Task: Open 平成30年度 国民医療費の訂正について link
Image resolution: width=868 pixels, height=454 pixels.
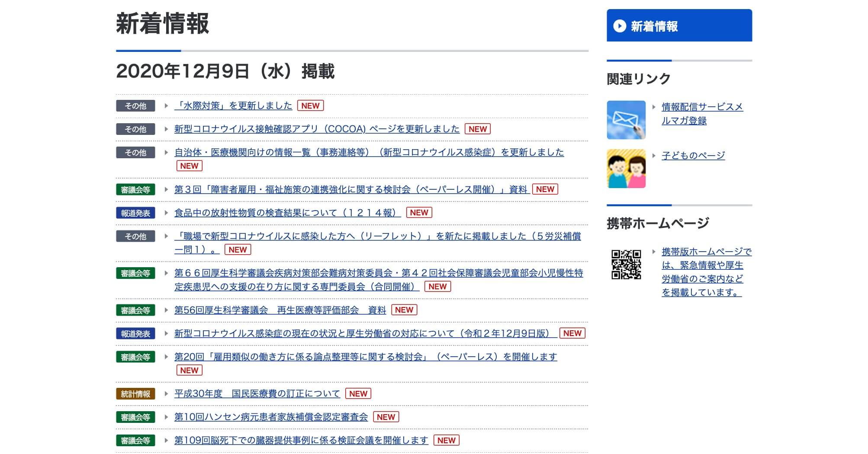Action: pos(257,394)
